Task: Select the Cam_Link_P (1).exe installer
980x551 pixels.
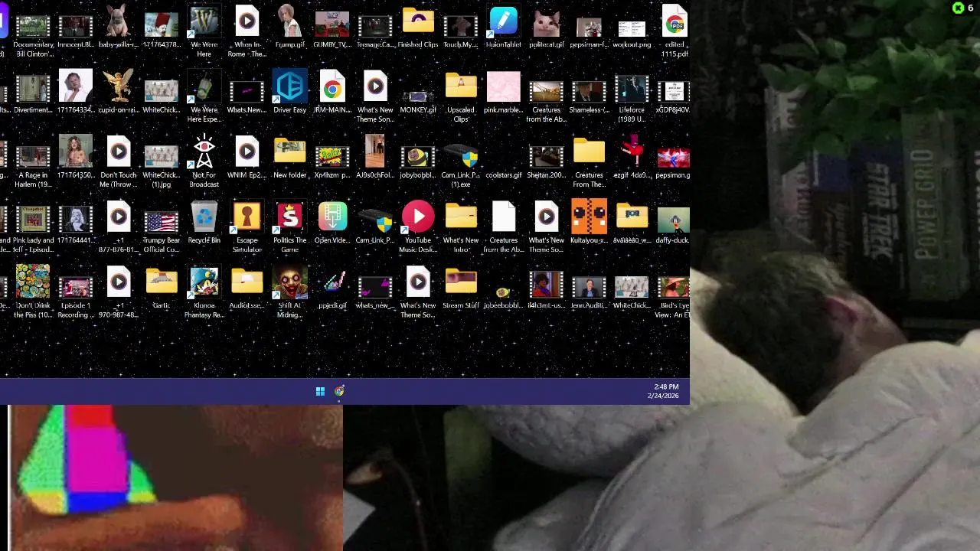Action: [461, 163]
